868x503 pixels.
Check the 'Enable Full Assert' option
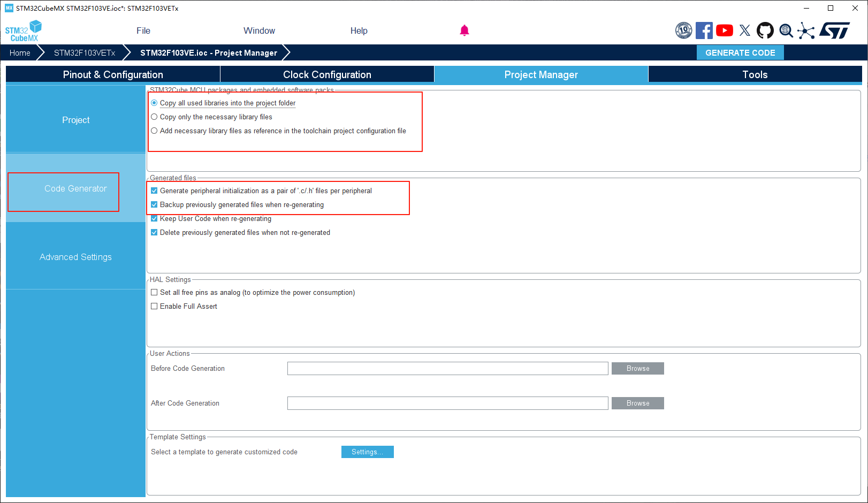(x=155, y=307)
